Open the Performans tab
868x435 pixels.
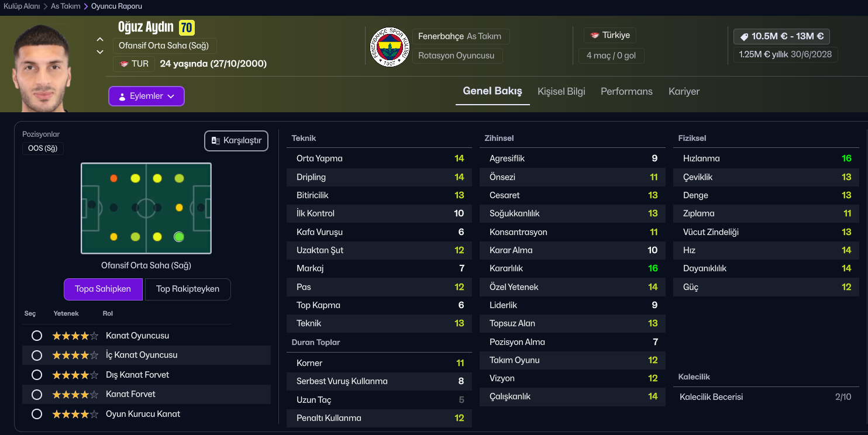click(626, 91)
